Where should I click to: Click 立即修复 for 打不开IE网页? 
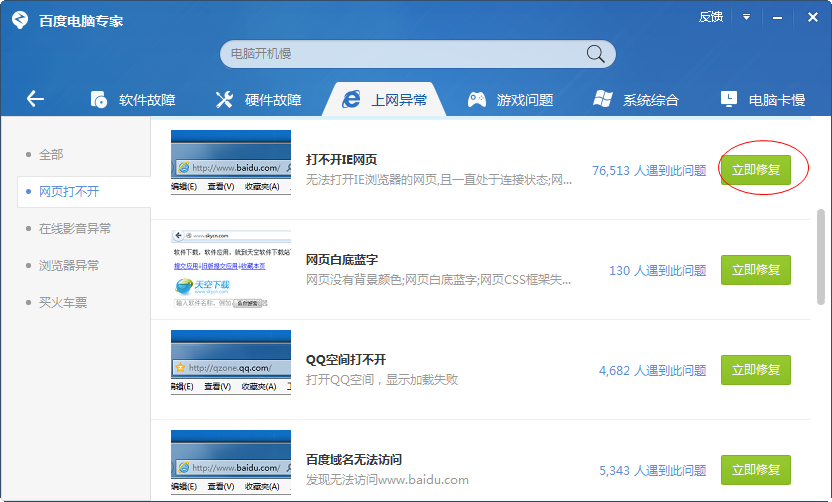pyautogui.click(x=756, y=170)
